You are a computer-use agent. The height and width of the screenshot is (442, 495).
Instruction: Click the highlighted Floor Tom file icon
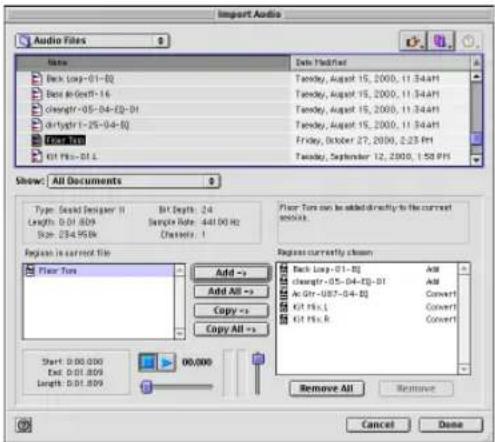[37, 140]
